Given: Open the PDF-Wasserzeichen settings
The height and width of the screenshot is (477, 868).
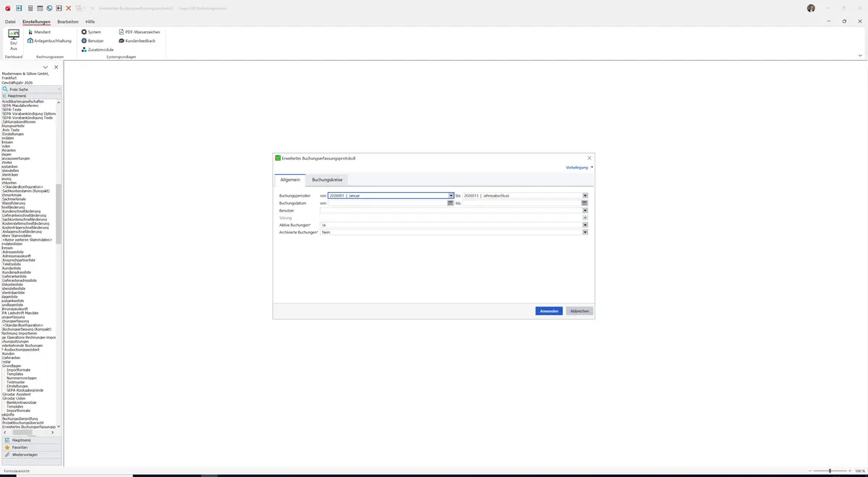Looking at the screenshot, I should pos(140,32).
